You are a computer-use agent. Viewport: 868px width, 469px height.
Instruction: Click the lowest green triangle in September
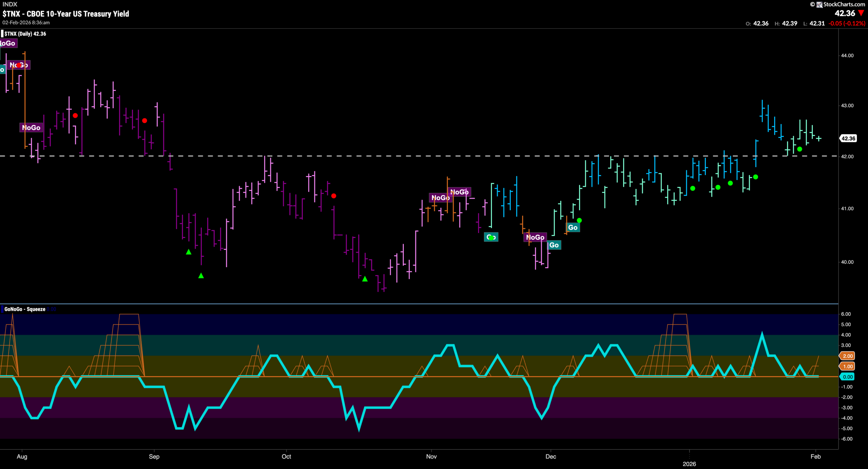(201, 276)
